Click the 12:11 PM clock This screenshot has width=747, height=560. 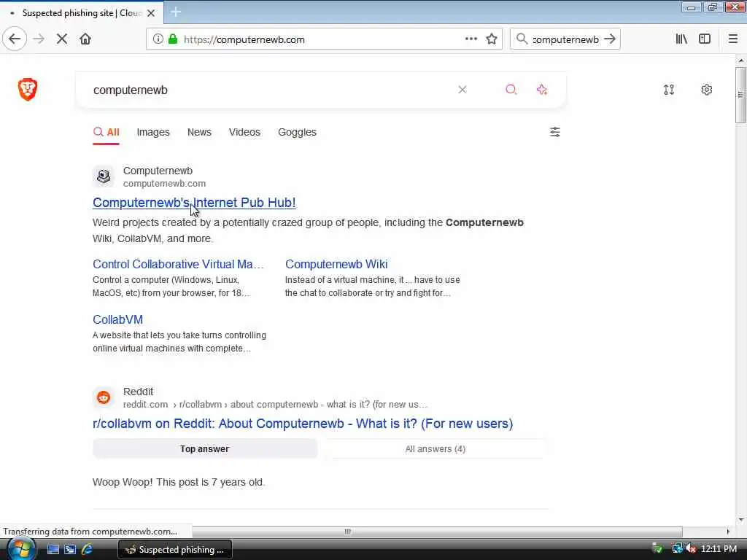pos(719,549)
